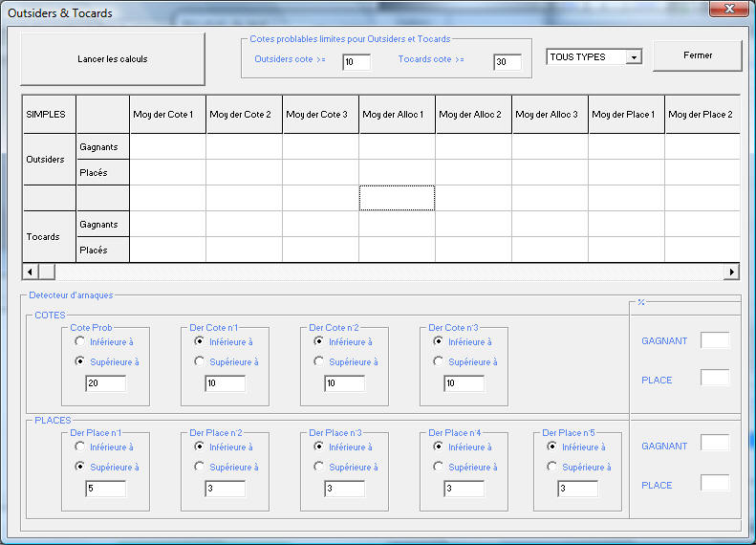Screen dimensions: 756x545
Task: Select Supérieure à under Der Cote n°1
Action: pyautogui.click(x=200, y=362)
